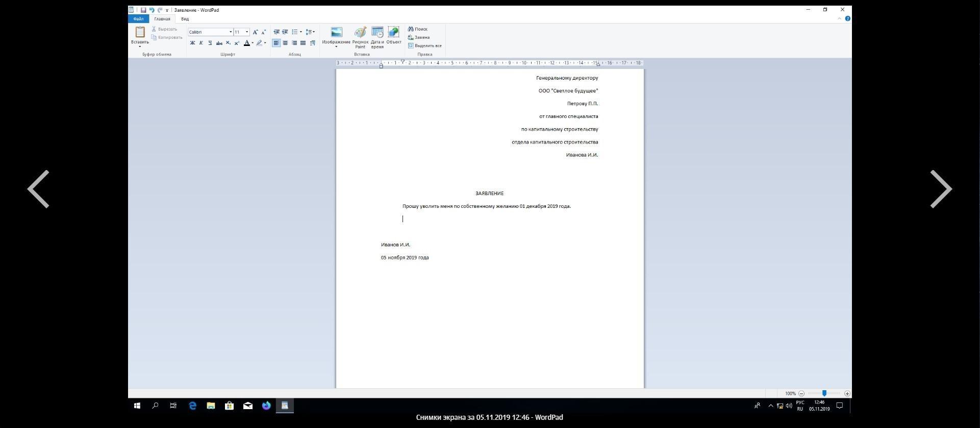The width and height of the screenshot is (980, 428).
Task: Expand the font size 11 dropdown
Action: [247, 32]
